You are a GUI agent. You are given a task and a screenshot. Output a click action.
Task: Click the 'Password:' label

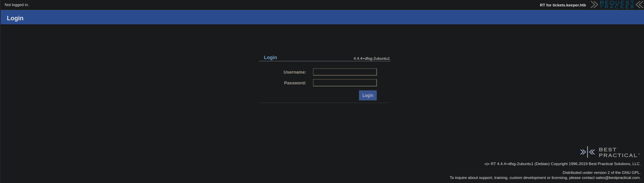pos(295,83)
